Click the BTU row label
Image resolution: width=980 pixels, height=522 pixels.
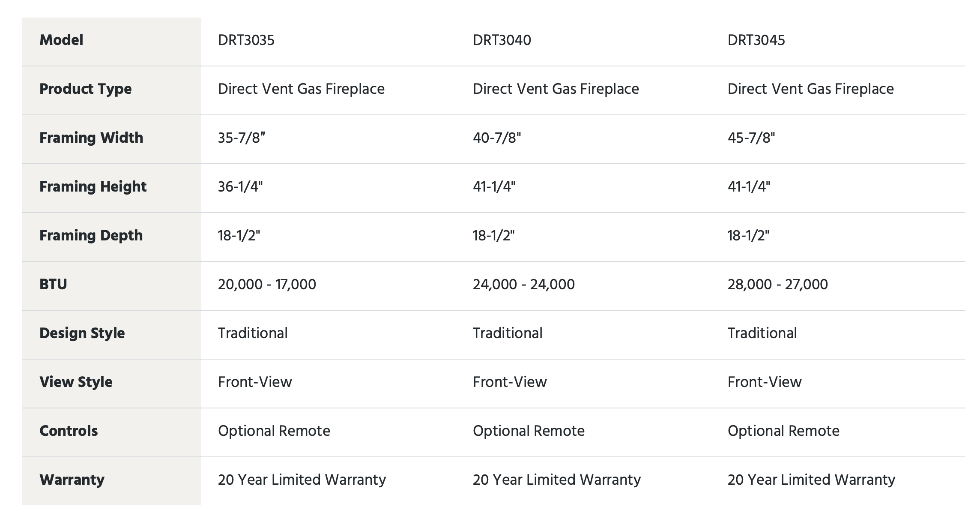click(53, 285)
